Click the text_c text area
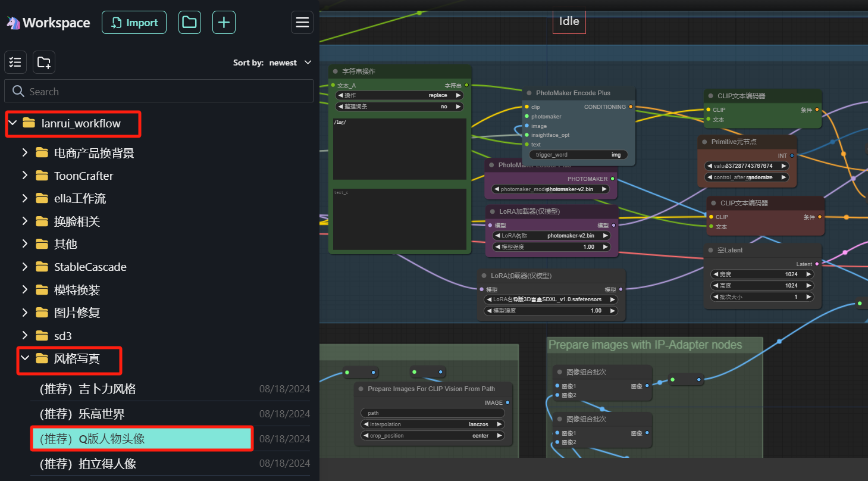 click(x=400, y=220)
